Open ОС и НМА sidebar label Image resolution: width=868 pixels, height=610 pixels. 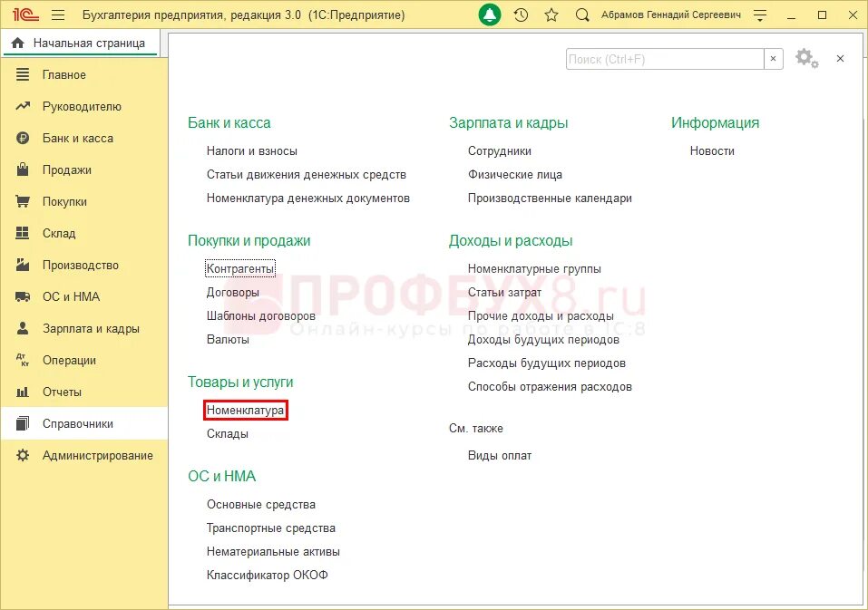tap(72, 297)
